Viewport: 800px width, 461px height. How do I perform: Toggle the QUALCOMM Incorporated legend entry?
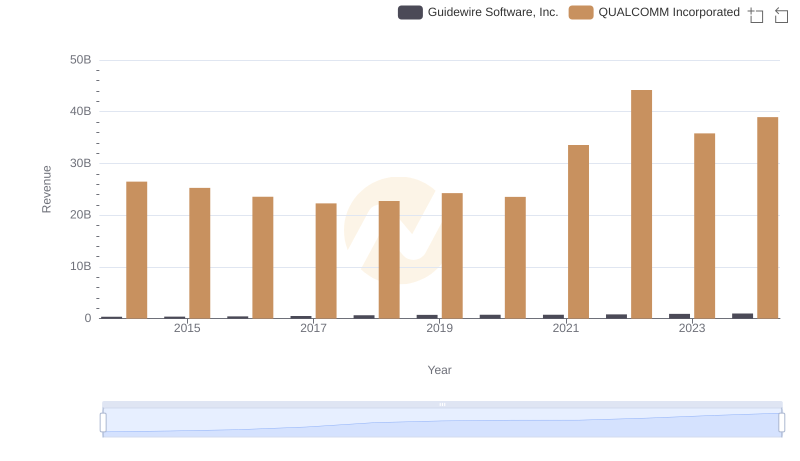click(x=654, y=12)
